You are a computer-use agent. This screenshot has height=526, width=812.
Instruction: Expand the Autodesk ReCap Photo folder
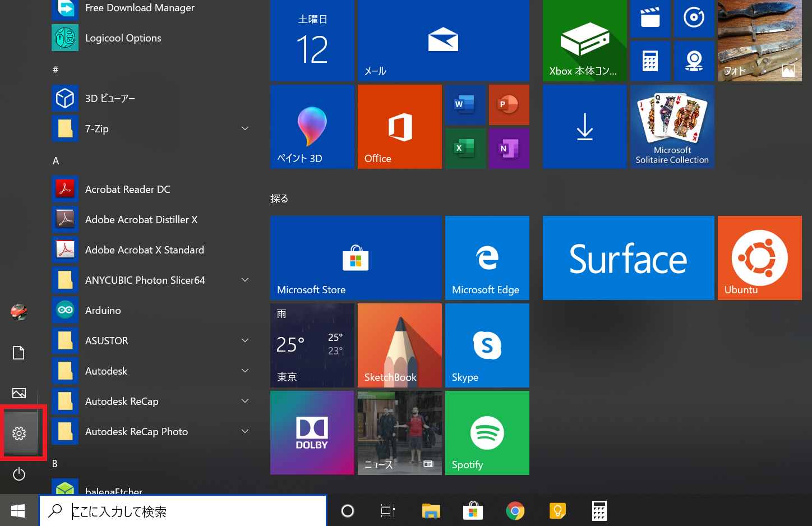pyautogui.click(x=245, y=431)
